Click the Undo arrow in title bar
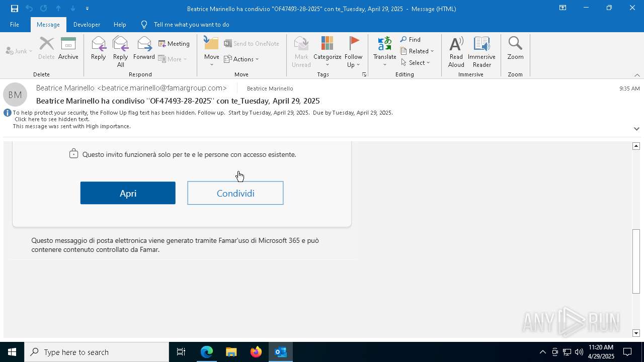 (x=29, y=9)
